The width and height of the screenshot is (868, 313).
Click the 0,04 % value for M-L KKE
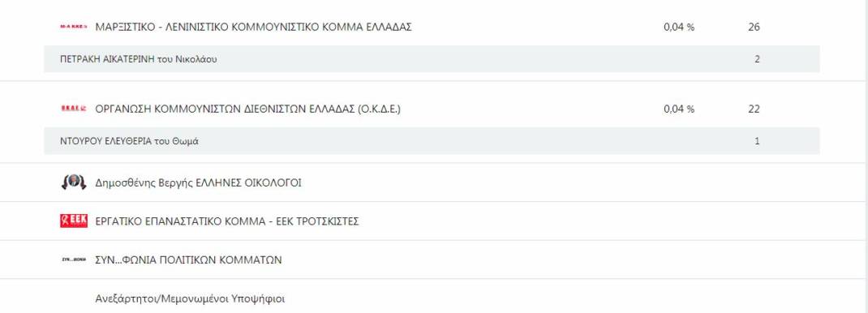tap(679, 27)
